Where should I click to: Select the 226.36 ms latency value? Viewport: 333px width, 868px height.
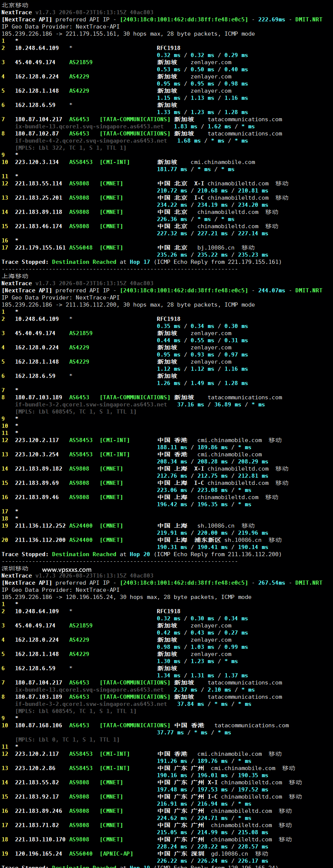point(172,219)
